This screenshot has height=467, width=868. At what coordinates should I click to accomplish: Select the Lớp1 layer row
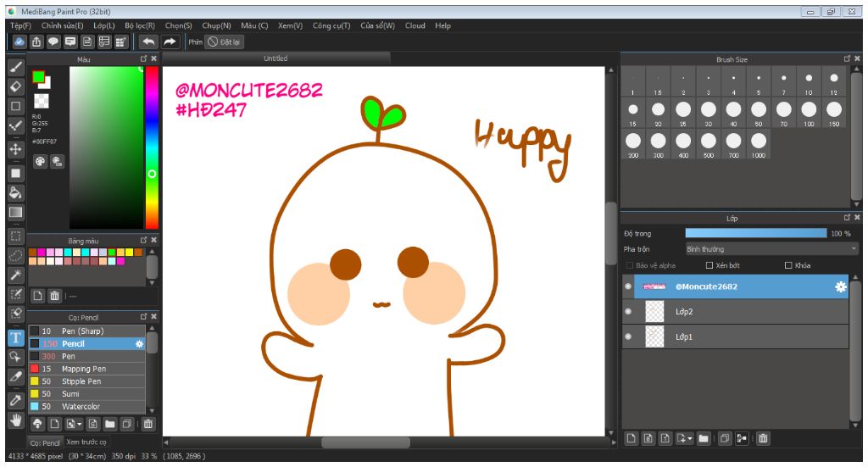[x=736, y=336]
